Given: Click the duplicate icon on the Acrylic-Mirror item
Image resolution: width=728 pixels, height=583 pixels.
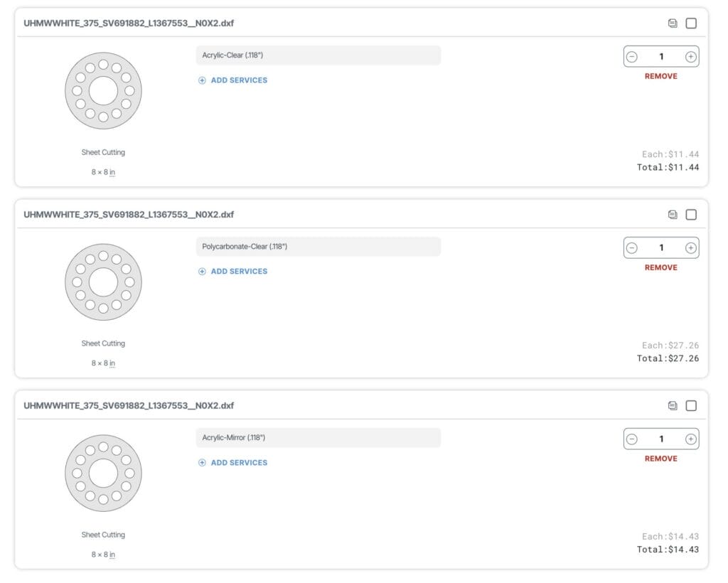Looking at the screenshot, I should point(673,406).
